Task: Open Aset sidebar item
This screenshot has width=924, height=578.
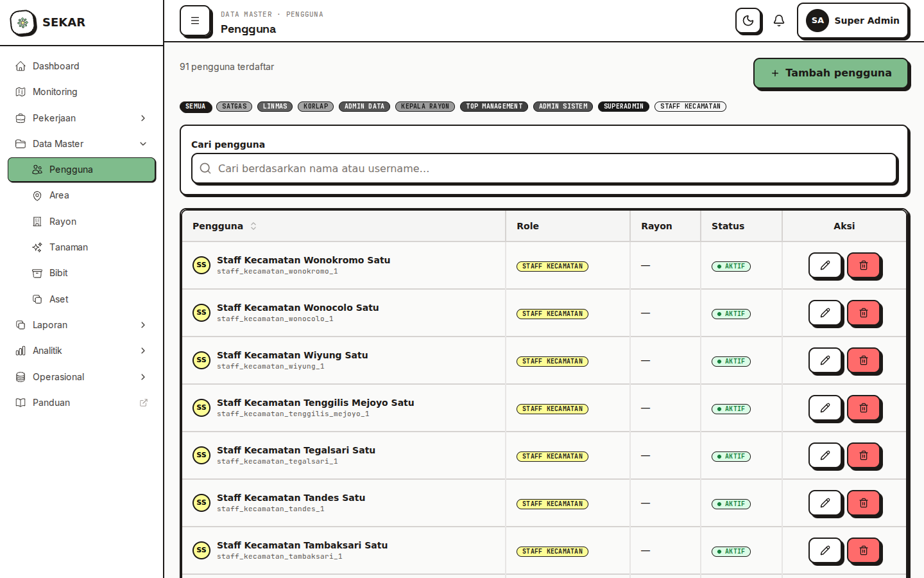Action: pos(81,299)
